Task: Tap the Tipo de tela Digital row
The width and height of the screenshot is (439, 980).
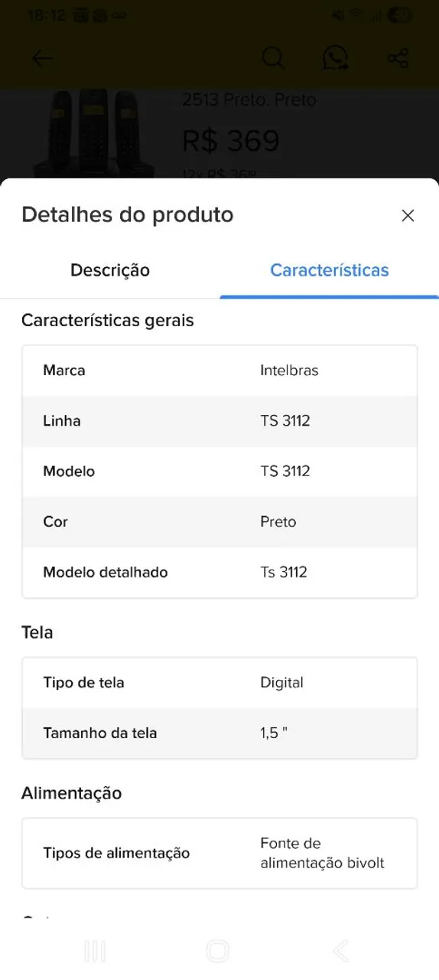Action: [219, 683]
